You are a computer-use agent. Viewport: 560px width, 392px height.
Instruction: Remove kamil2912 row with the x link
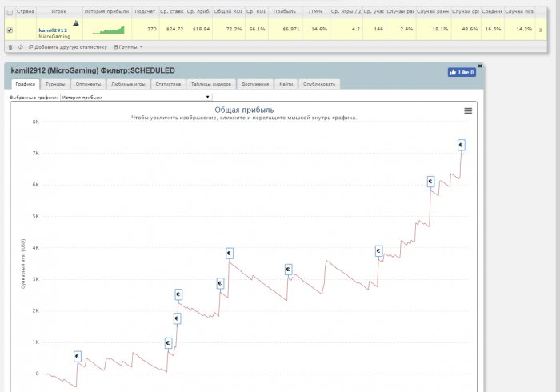click(x=540, y=30)
